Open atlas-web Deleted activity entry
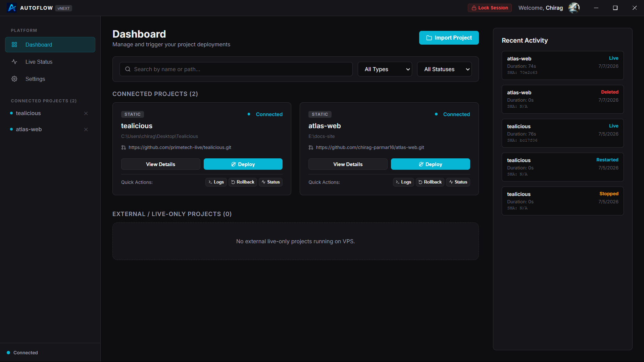This screenshot has width=644, height=362. coord(562,99)
